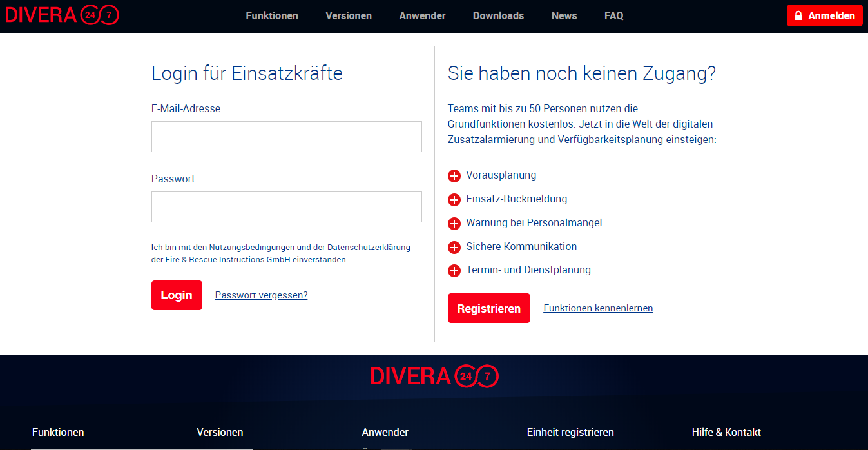Click the Sichere Kommunikation feature text
Screen dimensions: 868x450
[x=521, y=247]
